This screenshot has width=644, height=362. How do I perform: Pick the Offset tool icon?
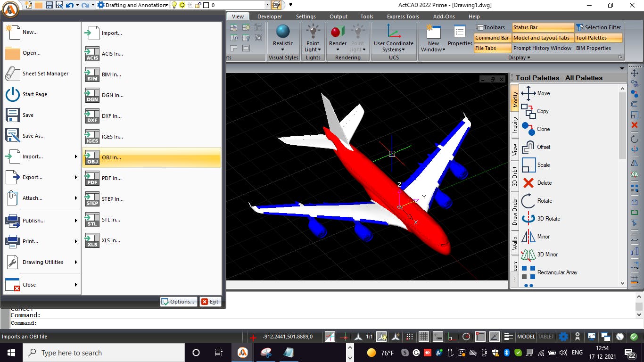528,147
